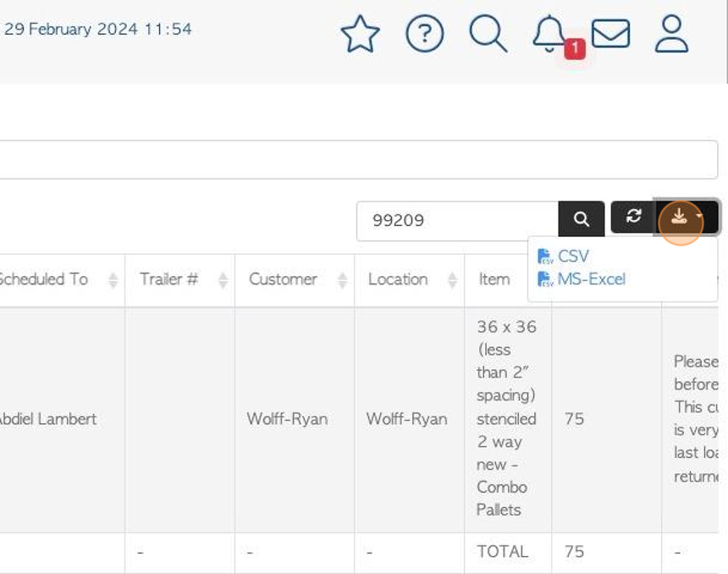Open the user profile icon
The image size is (728, 574).
tap(671, 34)
